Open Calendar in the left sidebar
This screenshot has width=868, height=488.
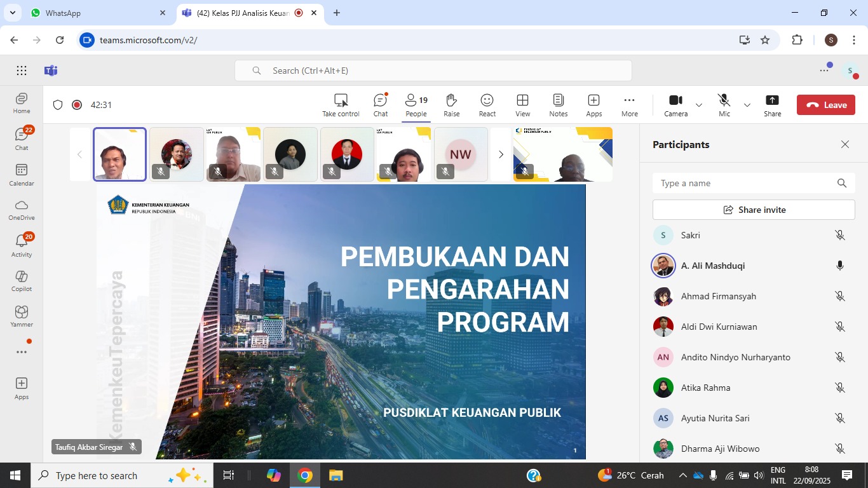point(22,175)
